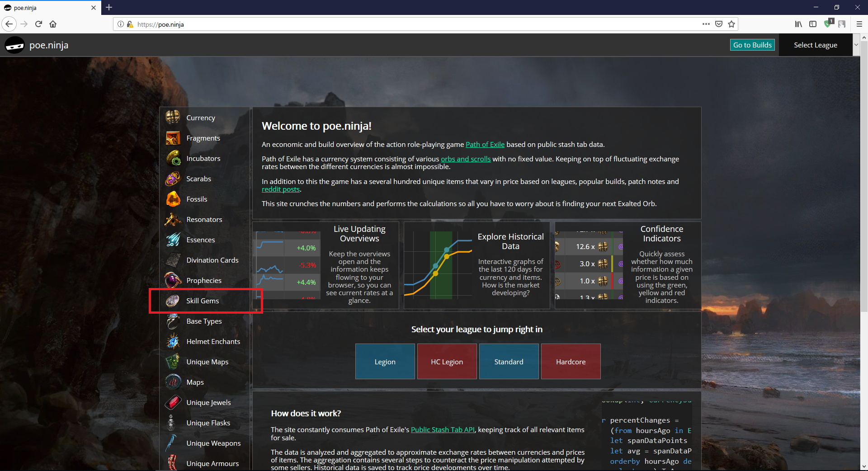Screen dimensions: 868x471
Task: Click the Unique Jewels red gem icon
Action: [173, 402]
